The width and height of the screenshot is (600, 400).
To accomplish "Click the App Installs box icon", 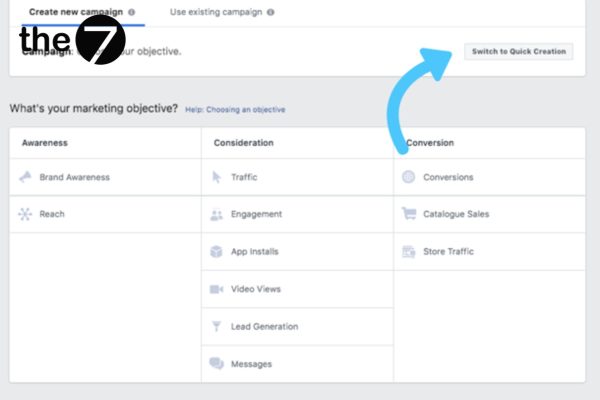I will tap(216, 252).
